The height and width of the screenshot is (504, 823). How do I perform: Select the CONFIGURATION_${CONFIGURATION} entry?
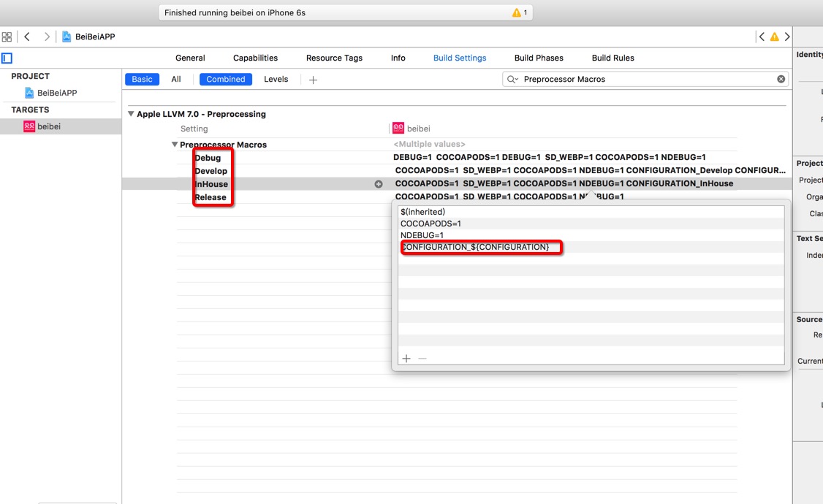pos(591,247)
